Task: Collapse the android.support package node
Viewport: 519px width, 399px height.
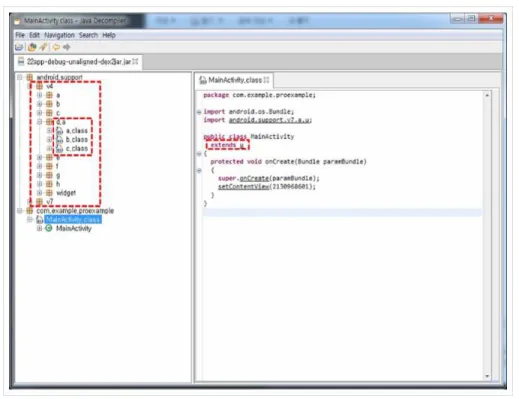Action: point(20,77)
